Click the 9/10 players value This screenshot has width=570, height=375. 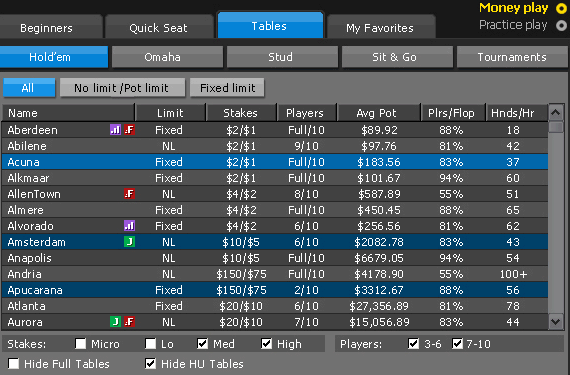306,146
